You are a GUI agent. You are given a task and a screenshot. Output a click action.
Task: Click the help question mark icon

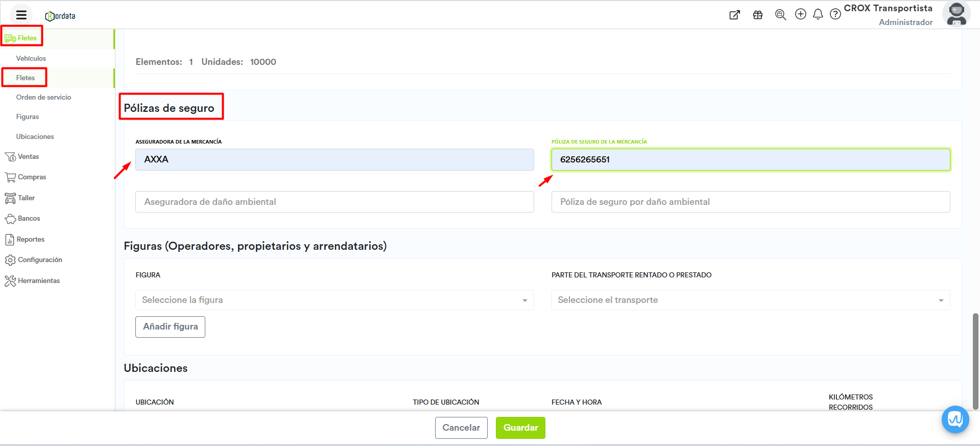(835, 14)
